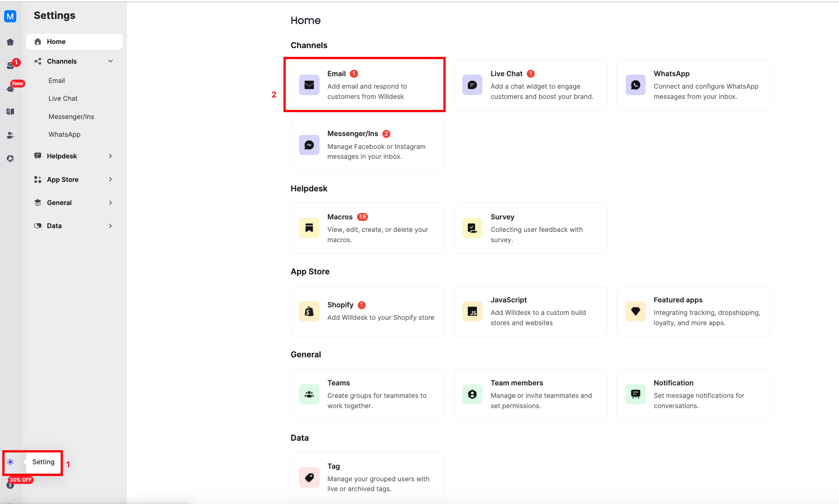839x504 pixels.
Task: Click 'Set message notifications for conversations' text
Action: (699, 401)
